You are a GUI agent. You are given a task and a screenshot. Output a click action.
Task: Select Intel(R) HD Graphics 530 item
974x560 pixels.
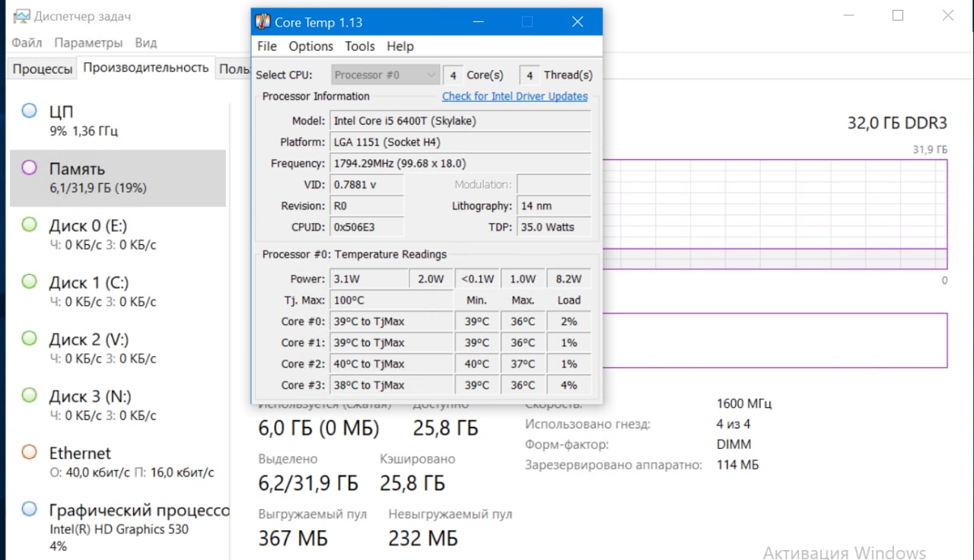(118, 527)
